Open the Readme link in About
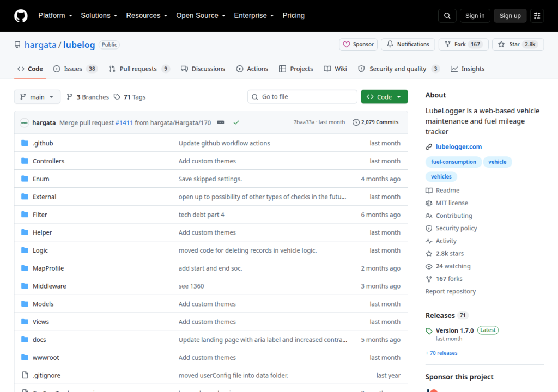Image resolution: width=558 pixels, height=392 pixels. pyautogui.click(x=442, y=191)
